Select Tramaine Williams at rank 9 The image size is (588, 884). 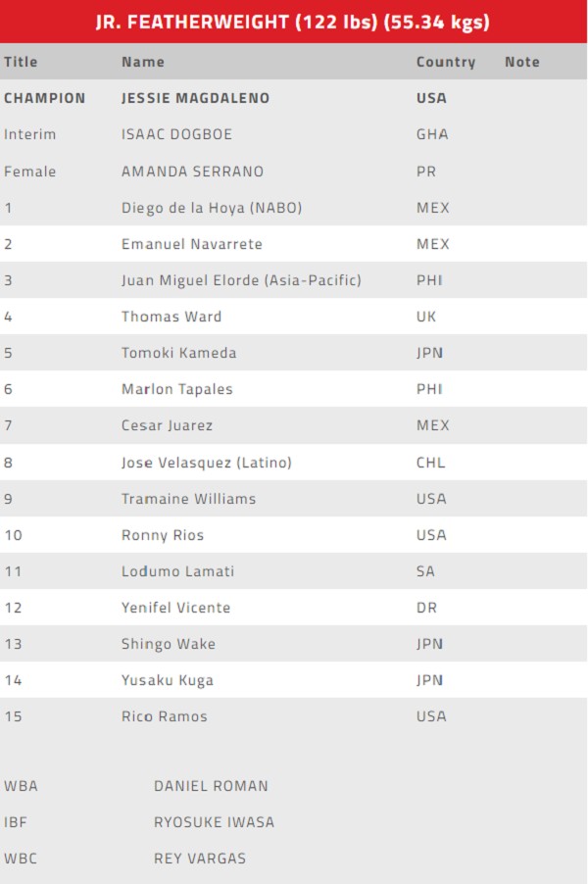tap(293, 499)
